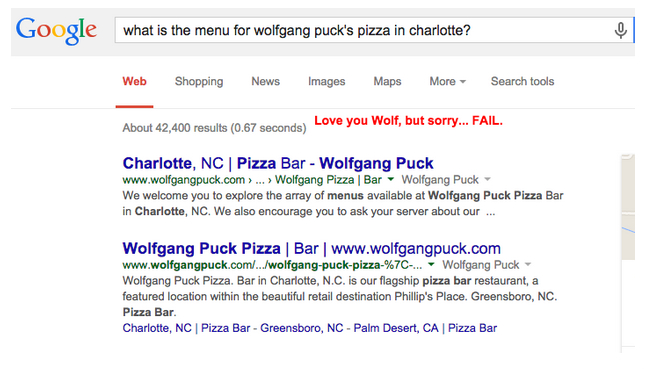Open the Charlotte, NC | Pizza Bar sitelink
The height and width of the screenshot is (371, 645).
(x=186, y=328)
